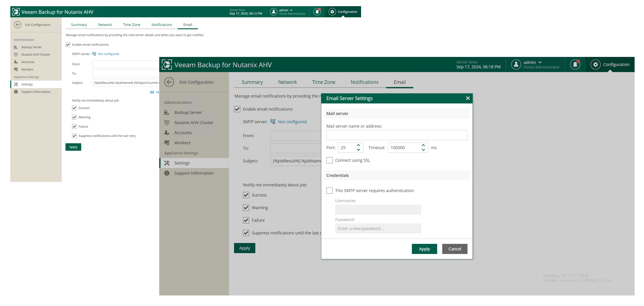Close the Email Server Settings dialog with X
Screen dimensions: 644x306
(x=468, y=98)
